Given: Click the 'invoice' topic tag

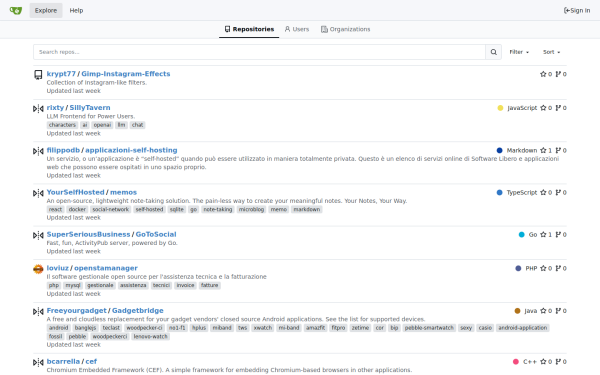Looking at the screenshot, I should (x=185, y=285).
